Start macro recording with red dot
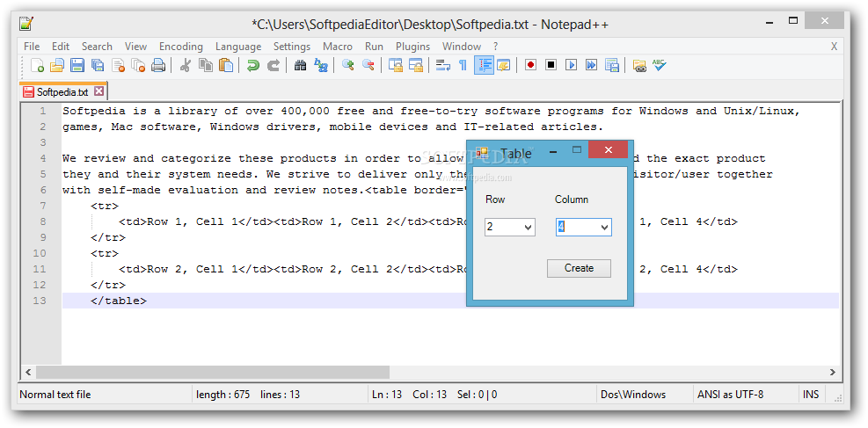The image size is (868, 428). pos(530,65)
